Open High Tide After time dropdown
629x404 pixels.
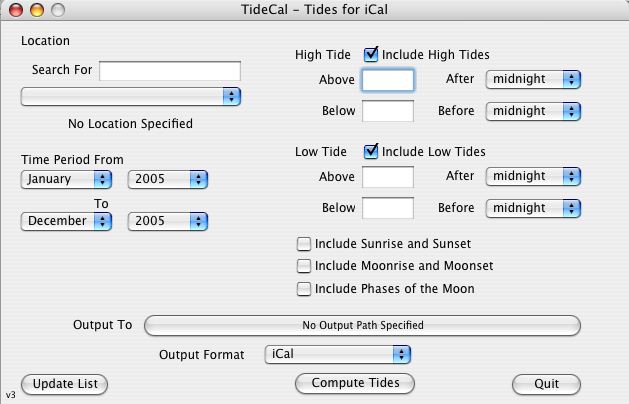(x=533, y=79)
